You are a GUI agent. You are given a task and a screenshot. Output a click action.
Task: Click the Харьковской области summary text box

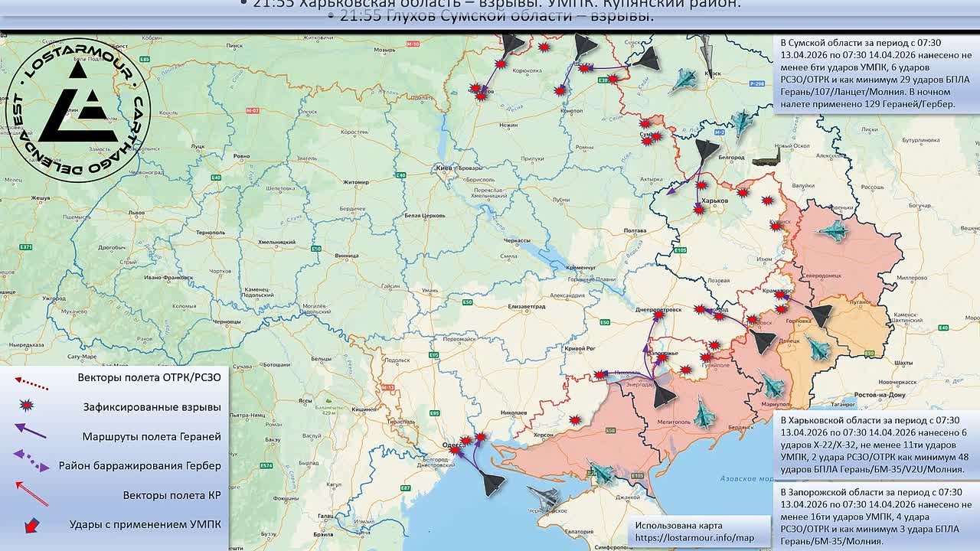876,445
